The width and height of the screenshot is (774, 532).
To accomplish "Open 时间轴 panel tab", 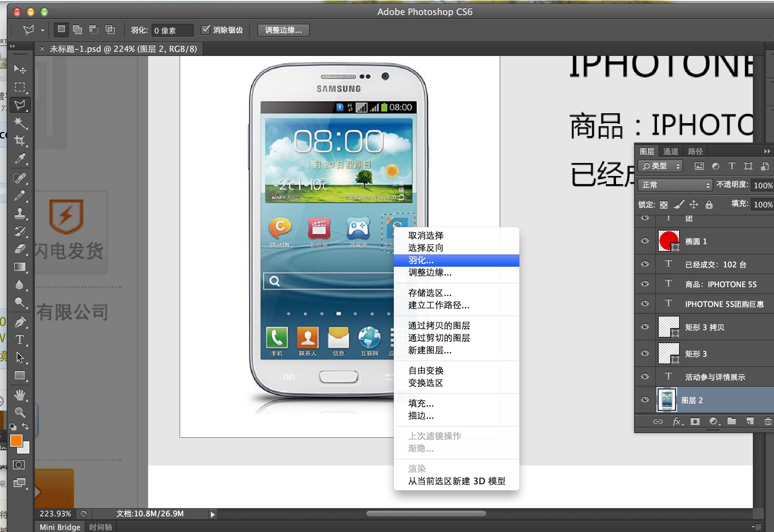I will (x=100, y=527).
